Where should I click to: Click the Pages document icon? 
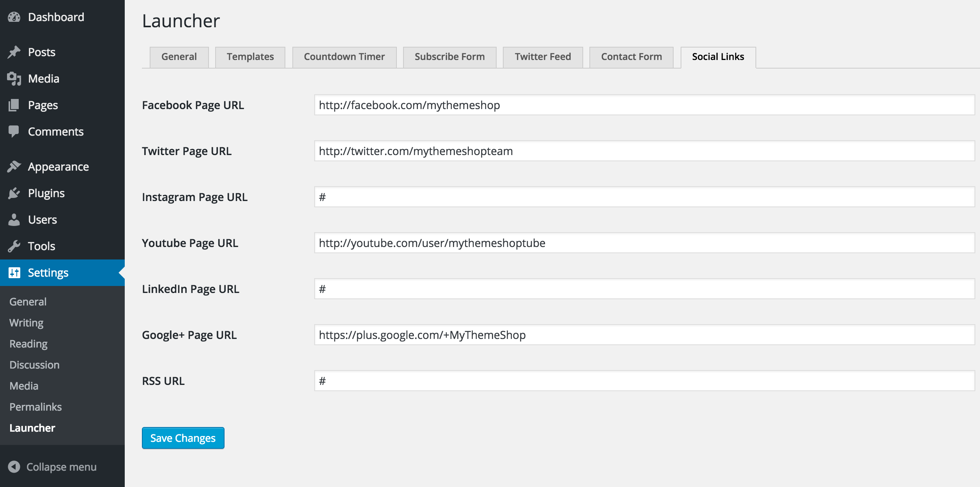(x=14, y=105)
